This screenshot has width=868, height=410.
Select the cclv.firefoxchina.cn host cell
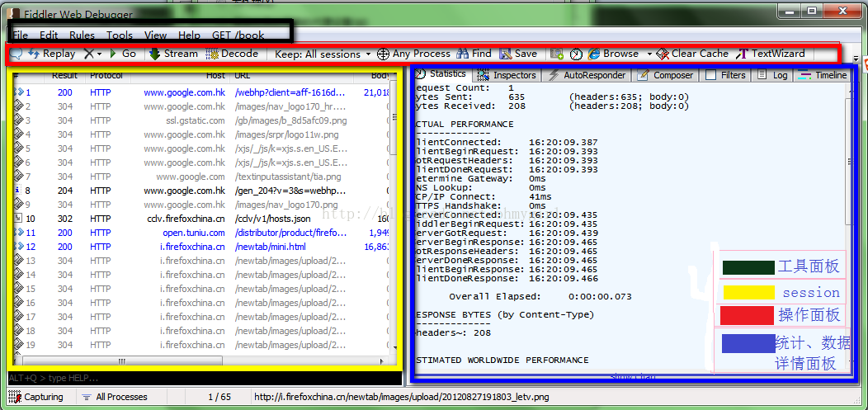[186, 219]
